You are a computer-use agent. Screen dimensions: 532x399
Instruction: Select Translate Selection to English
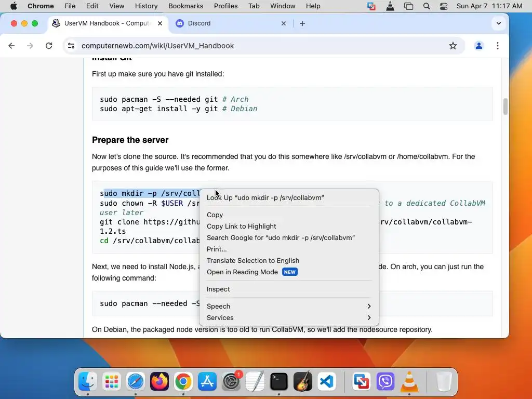289,261
